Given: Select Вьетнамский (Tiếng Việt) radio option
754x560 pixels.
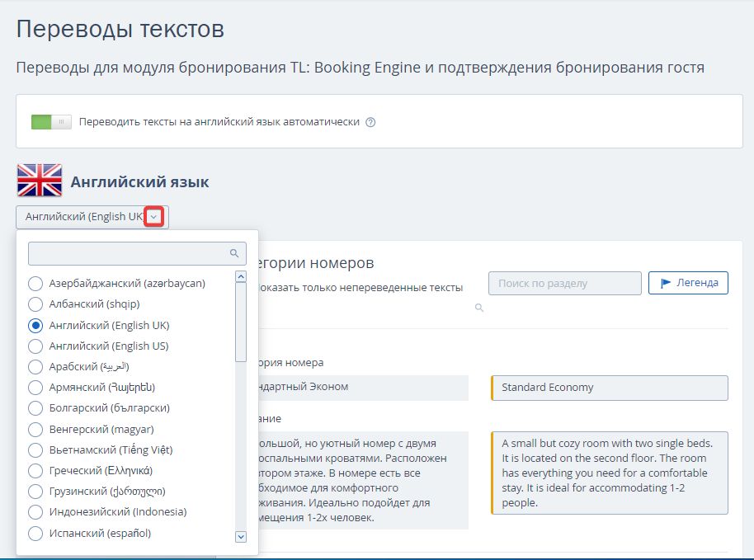Looking at the screenshot, I should [35, 450].
